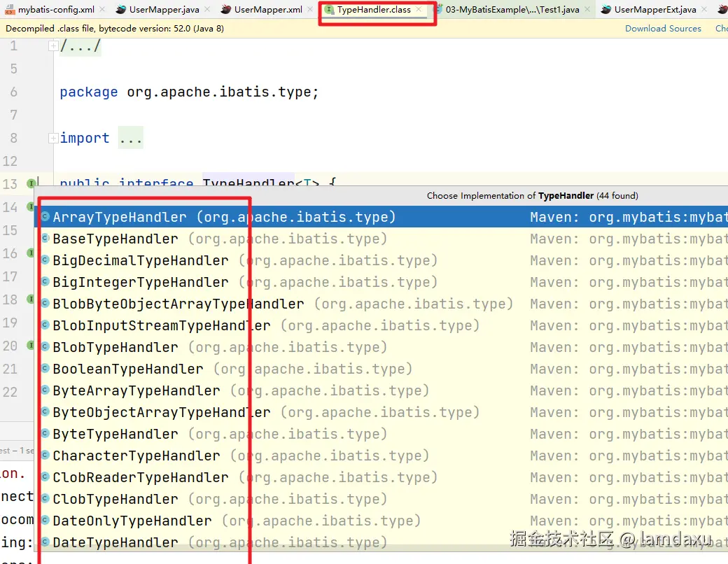Expand the folded import statements
The height and width of the screenshot is (564, 728).
click(53, 138)
